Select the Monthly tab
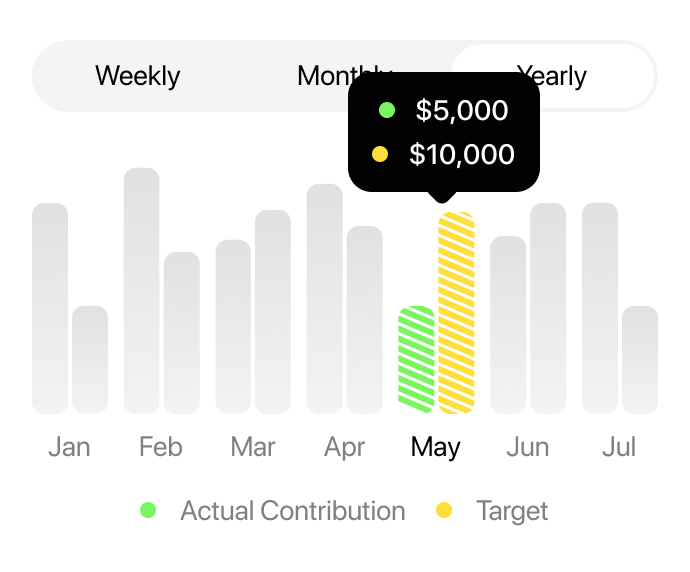 [320, 76]
